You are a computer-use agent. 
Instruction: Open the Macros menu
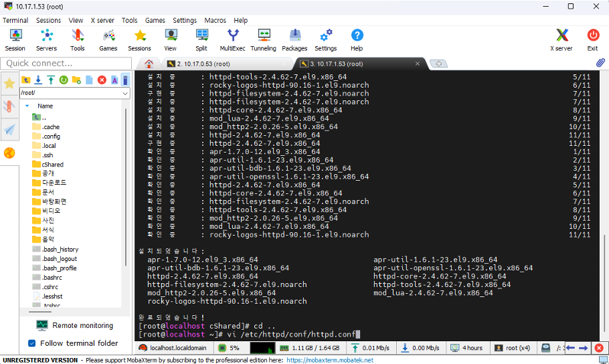215,20
